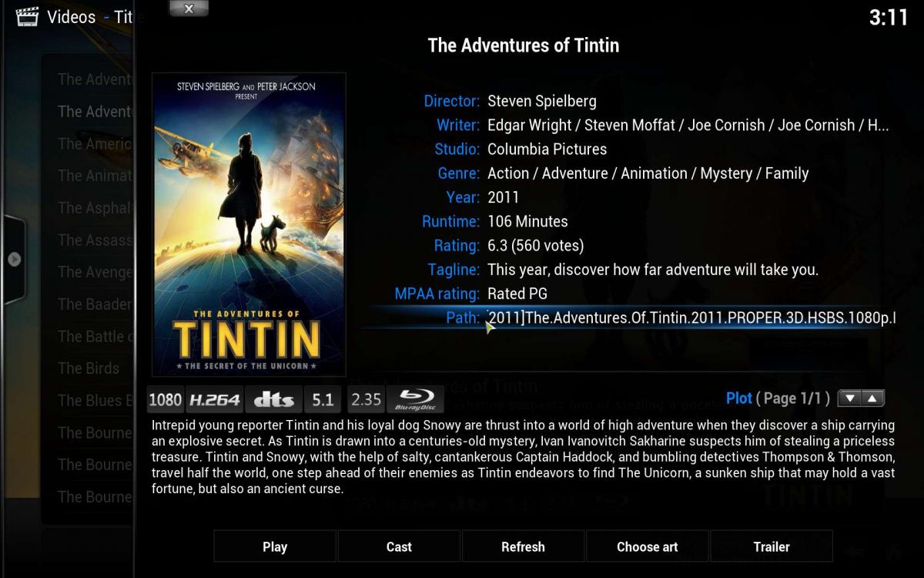Page down the plot text
The width and height of the screenshot is (924, 578).
[849, 398]
